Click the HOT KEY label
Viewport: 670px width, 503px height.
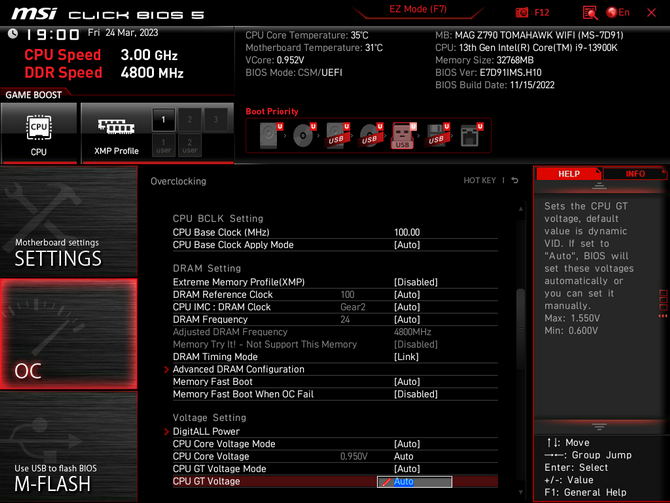click(x=479, y=180)
